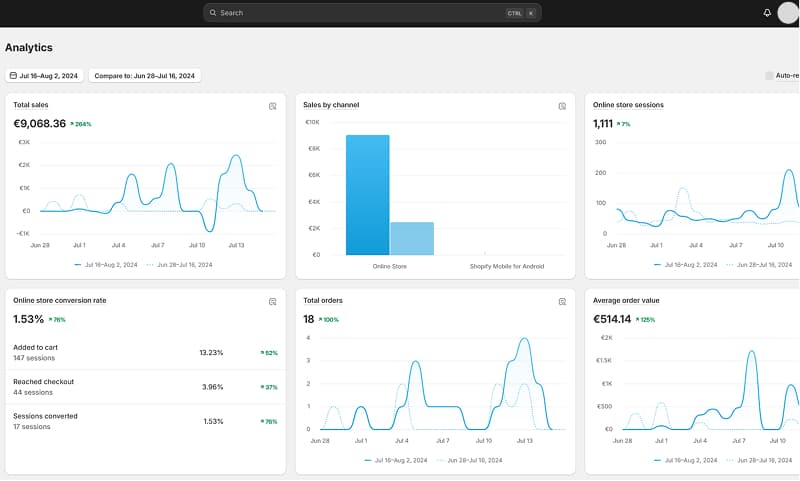Click Jul 16–Aug 2 legend under Total orders
The width and height of the screenshot is (800, 481).
pyautogui.click(x=396, y=460)
